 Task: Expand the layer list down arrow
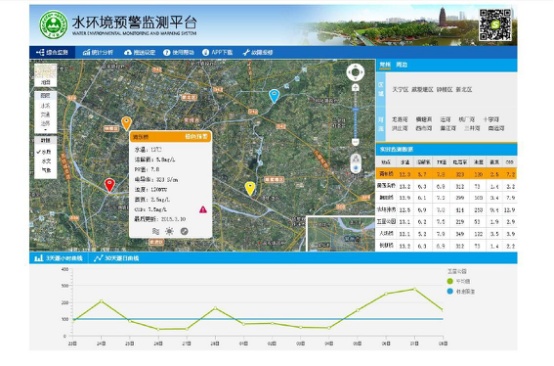[45, 130]
